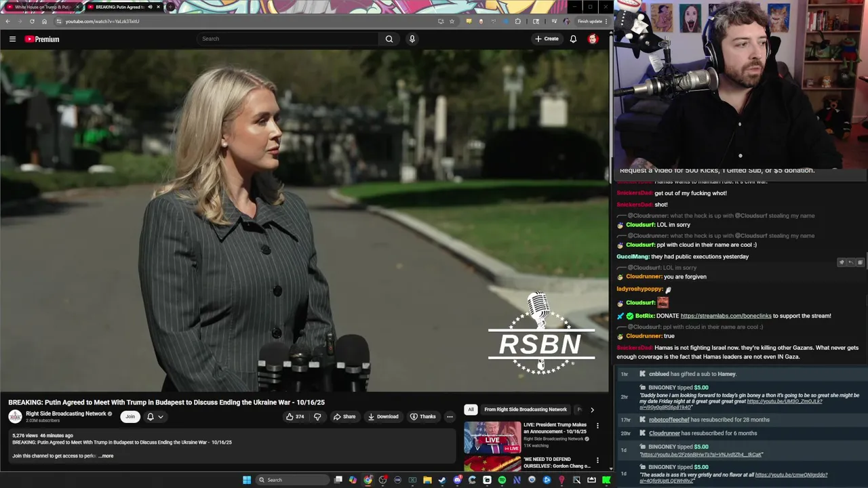Open the browser home button
This screenshot has height=488, width=868.
pyautogui.click(x=45, y=21)
